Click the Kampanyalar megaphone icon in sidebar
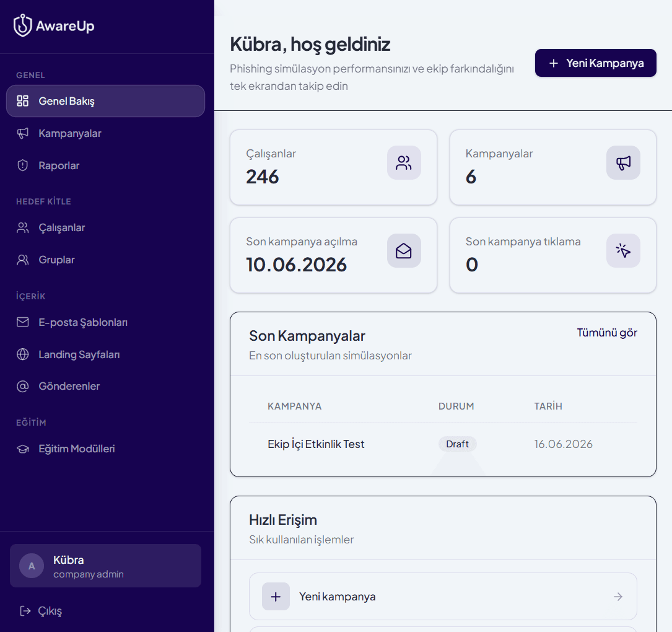 pos(23,133)
